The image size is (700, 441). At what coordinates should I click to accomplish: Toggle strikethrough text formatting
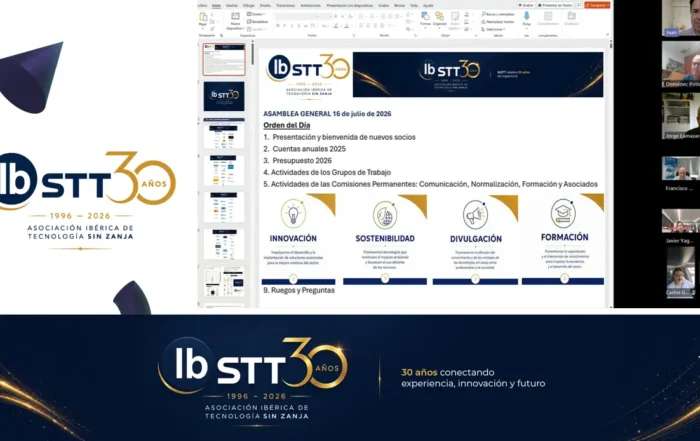pyautogui.click(x=306, y=25)
